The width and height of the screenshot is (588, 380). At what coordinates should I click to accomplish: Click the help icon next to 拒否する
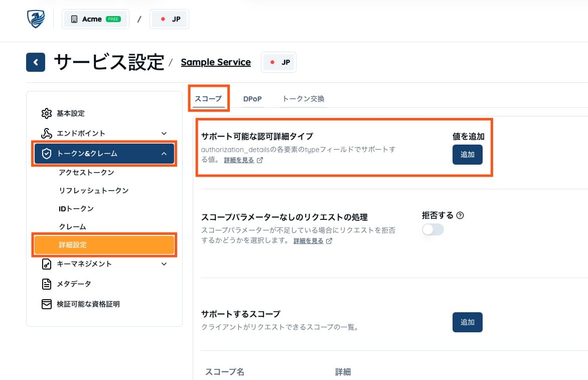460,215
